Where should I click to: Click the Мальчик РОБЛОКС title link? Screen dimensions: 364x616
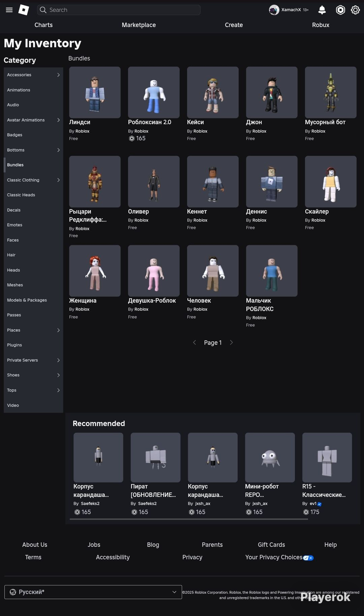(260, 305)
